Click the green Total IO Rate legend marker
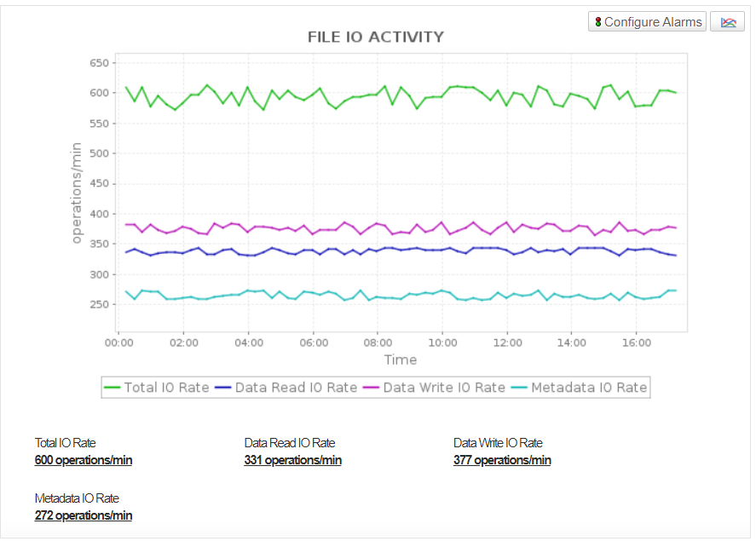756x541 pixels. click(x=113, y=388)
